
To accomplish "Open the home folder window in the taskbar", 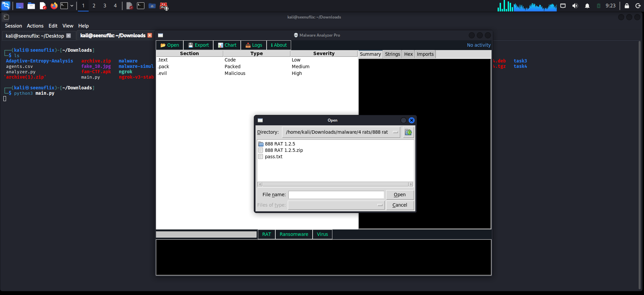I will 152,6.
